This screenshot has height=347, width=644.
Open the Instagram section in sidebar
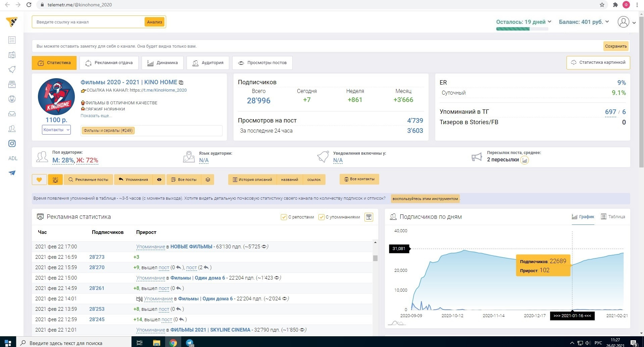[x=12, y=144]
